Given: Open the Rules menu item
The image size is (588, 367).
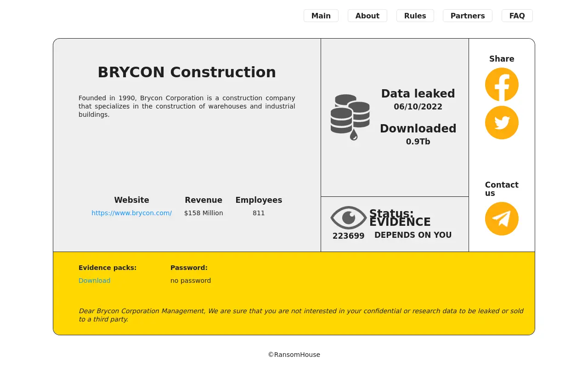Looking at the screenshot, I should [415, 16].
